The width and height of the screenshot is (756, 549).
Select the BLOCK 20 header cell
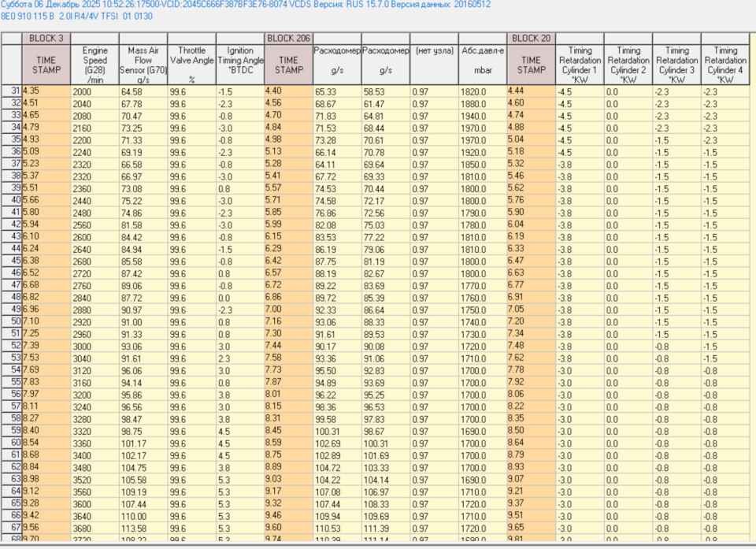coord(531,38)
